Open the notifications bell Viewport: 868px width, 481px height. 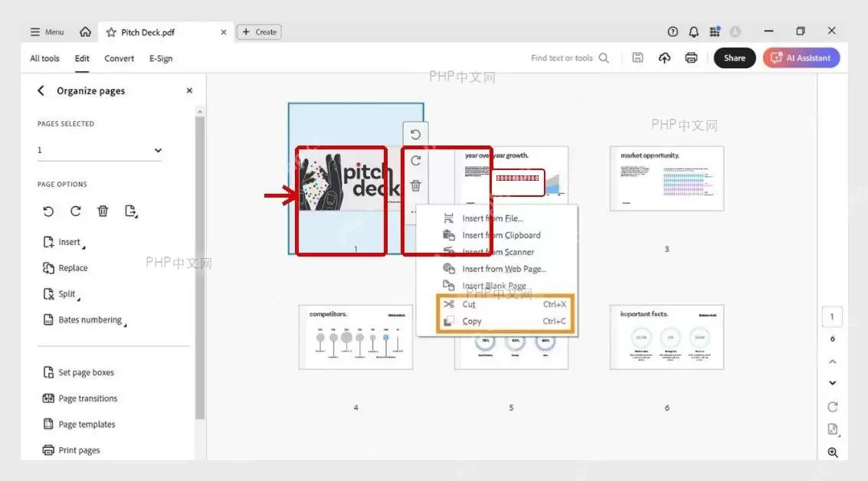[x=693, y=32]
